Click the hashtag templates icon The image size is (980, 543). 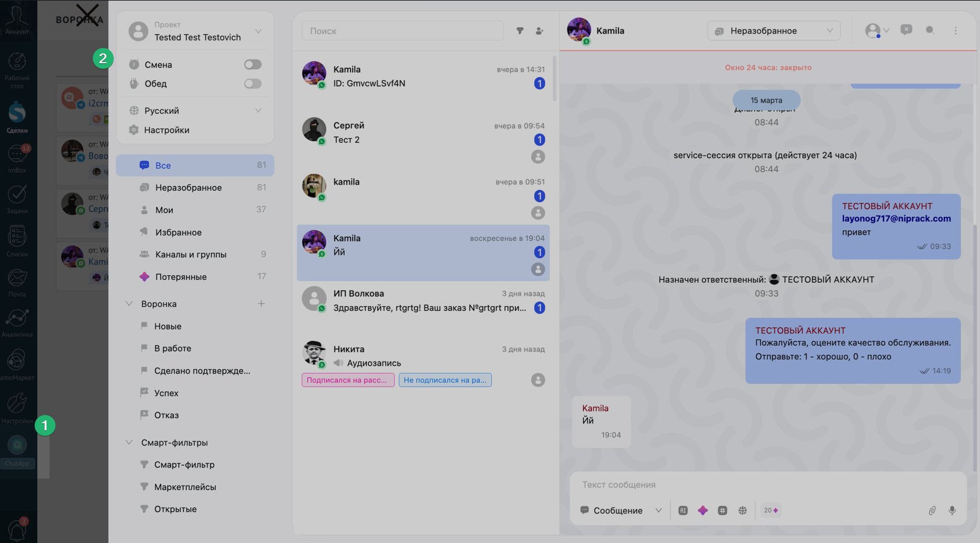click(723, 510)
